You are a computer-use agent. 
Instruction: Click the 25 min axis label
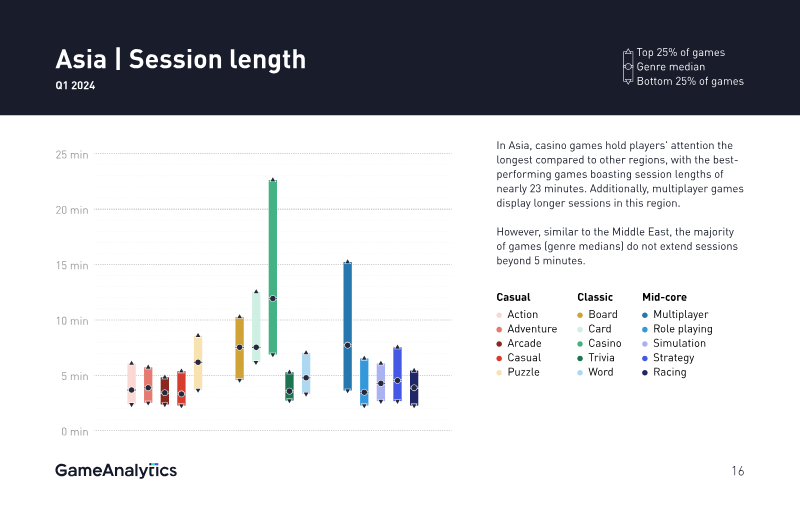coord(72,155)
